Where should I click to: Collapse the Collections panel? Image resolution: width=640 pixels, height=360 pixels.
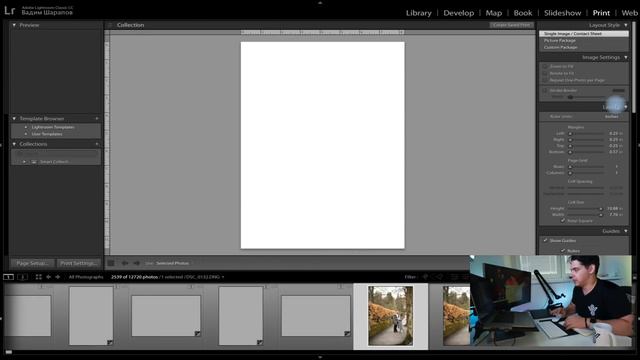pos(14,144)
